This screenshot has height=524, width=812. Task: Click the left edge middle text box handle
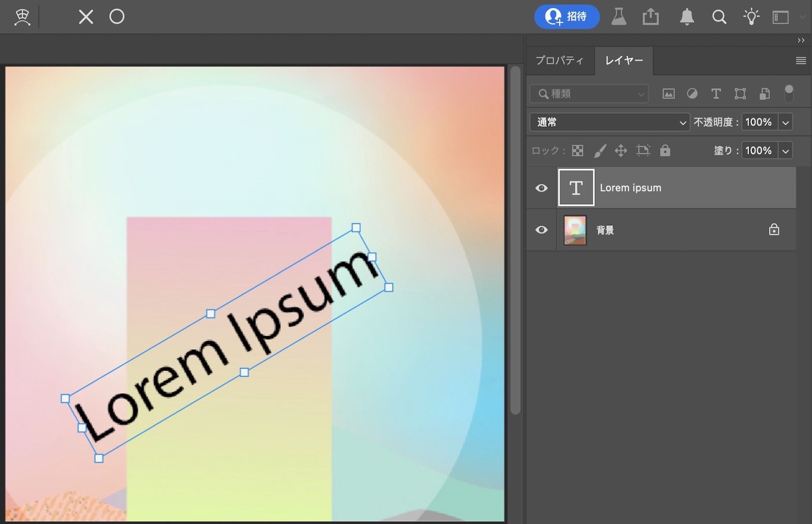(82, 428)
